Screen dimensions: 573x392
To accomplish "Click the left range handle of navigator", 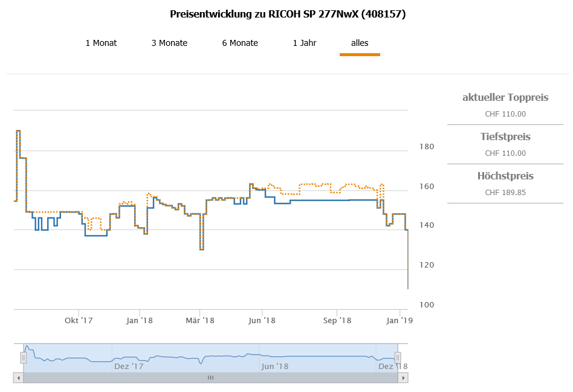I will 24,358.
